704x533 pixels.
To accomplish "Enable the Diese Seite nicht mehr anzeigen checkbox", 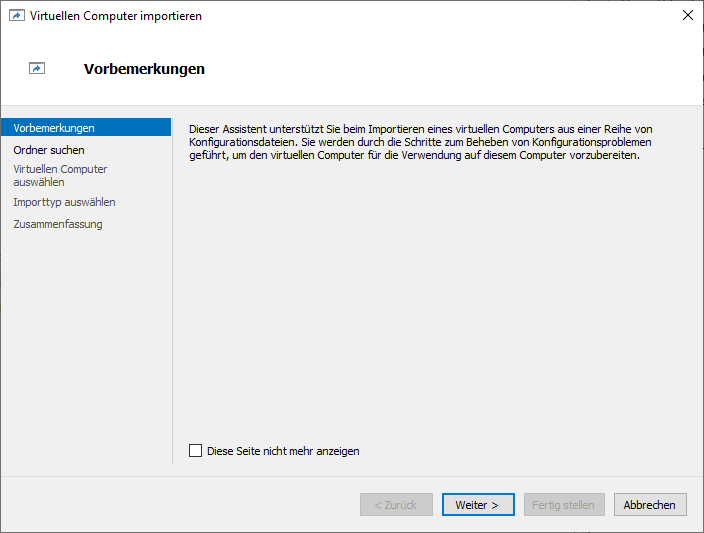I will click(x=195, y=451).
